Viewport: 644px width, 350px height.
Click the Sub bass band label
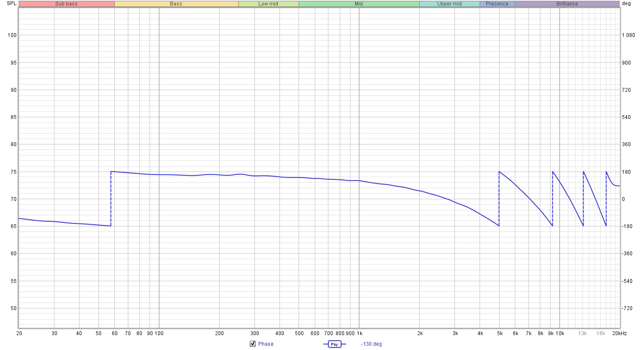pyautogui.click(x=67, y=4)
